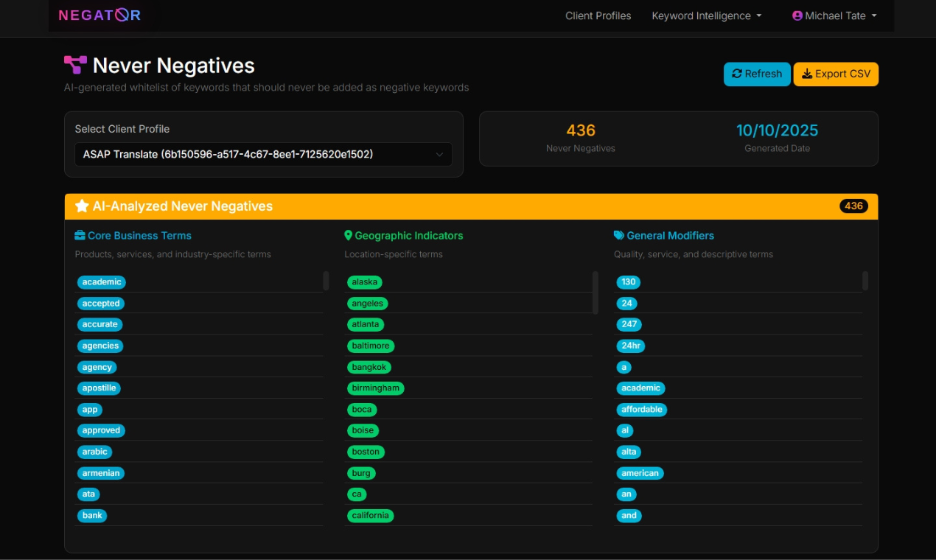Select the 'baltimore' location tag
This screenshot has width=936, height=560.
(370, 346)
